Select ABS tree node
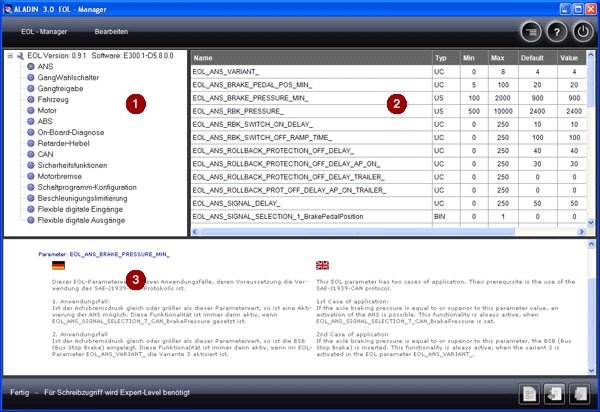The image size is (600, 412). (x=45, y=121)
